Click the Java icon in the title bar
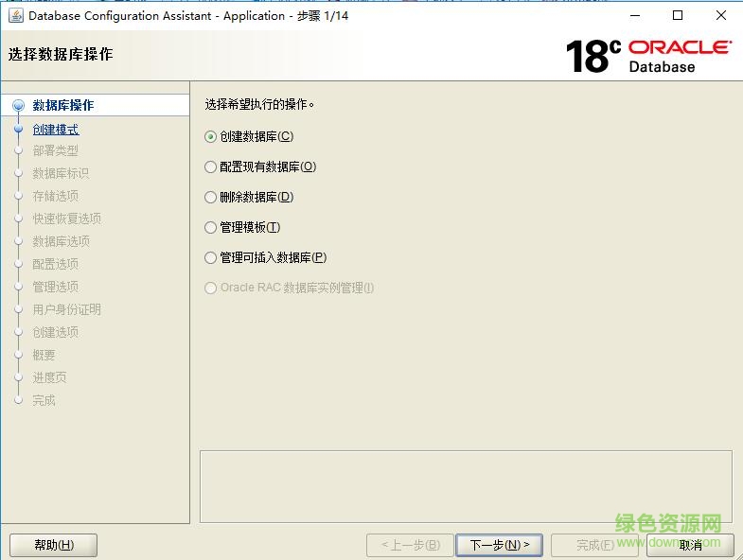 coord(16,15)
